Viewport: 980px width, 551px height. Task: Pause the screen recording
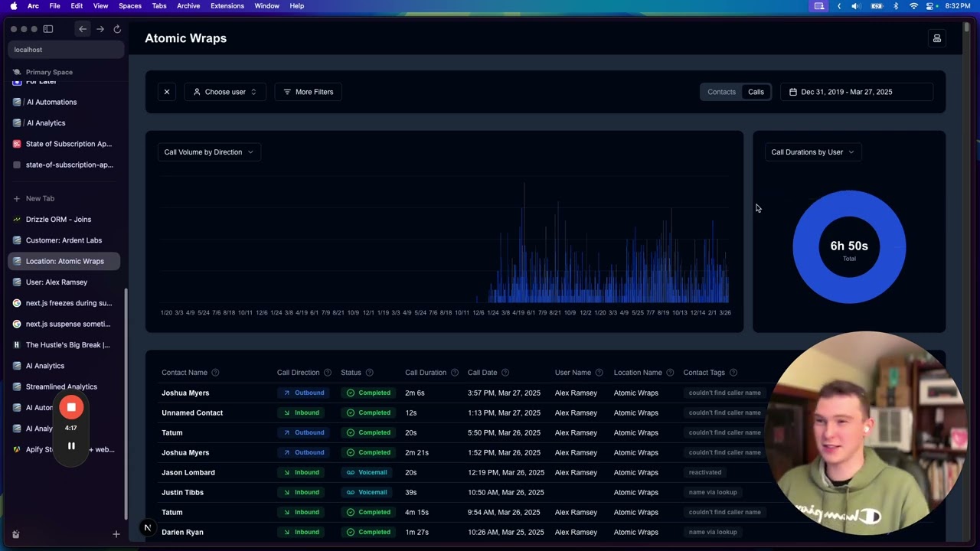(71, 446)
